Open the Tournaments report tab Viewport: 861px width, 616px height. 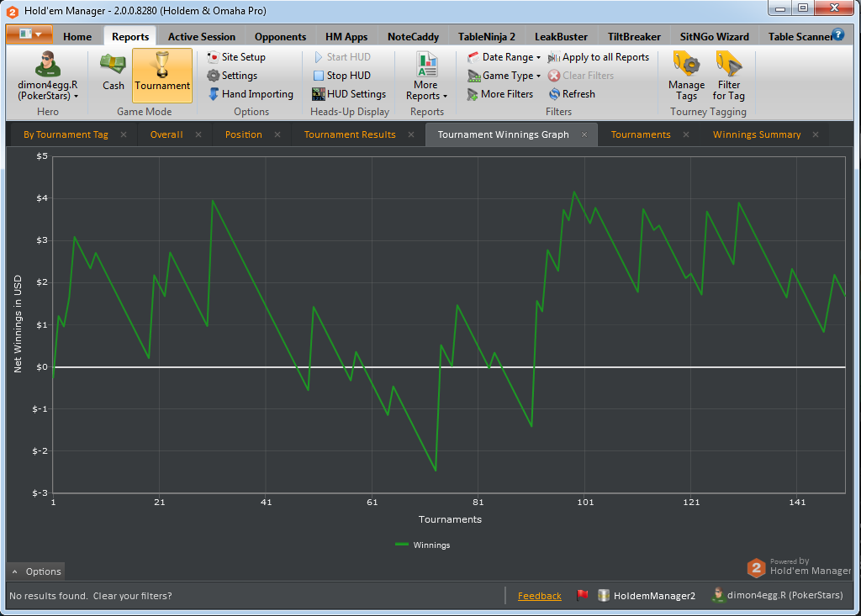point(640,134)
